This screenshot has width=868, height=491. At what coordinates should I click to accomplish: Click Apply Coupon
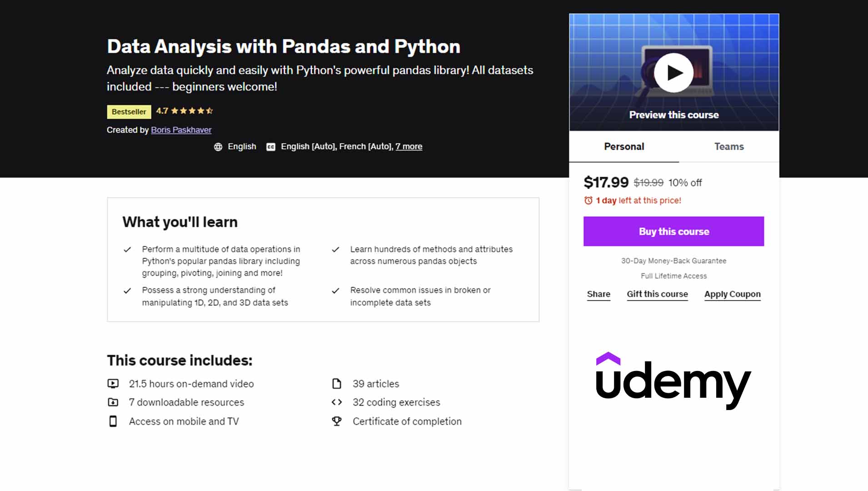[x=732, y=294]
